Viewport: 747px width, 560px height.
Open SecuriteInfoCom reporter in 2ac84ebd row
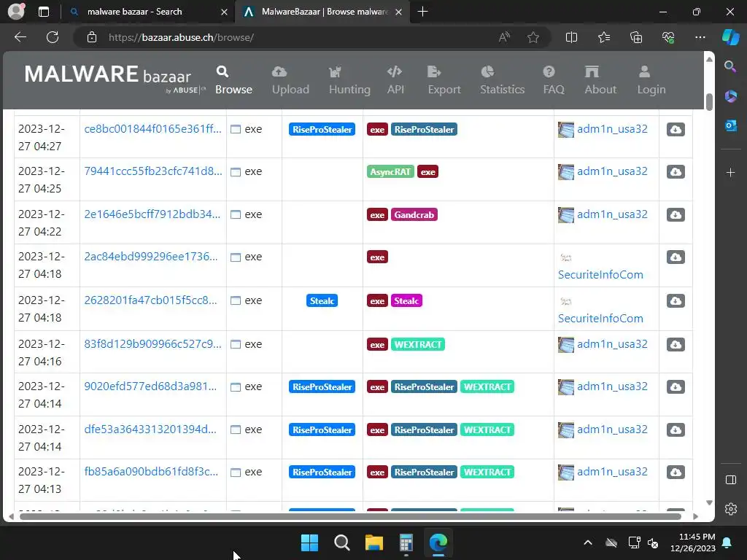coord(600,275)
